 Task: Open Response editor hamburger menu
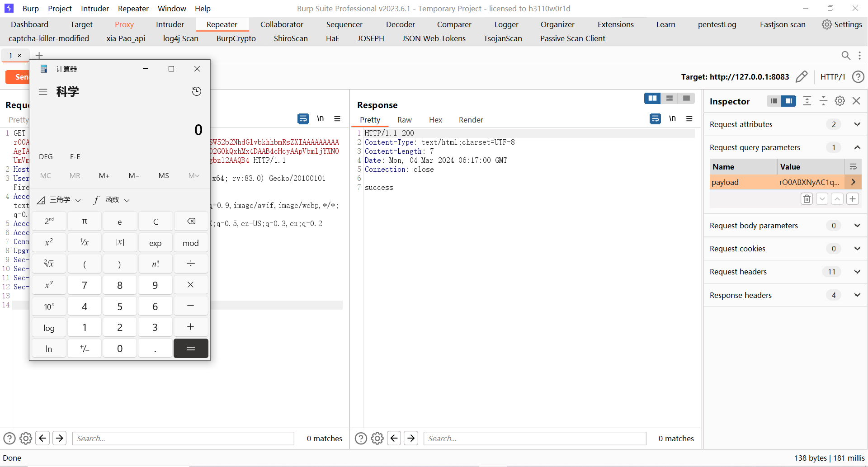[689, 118]
